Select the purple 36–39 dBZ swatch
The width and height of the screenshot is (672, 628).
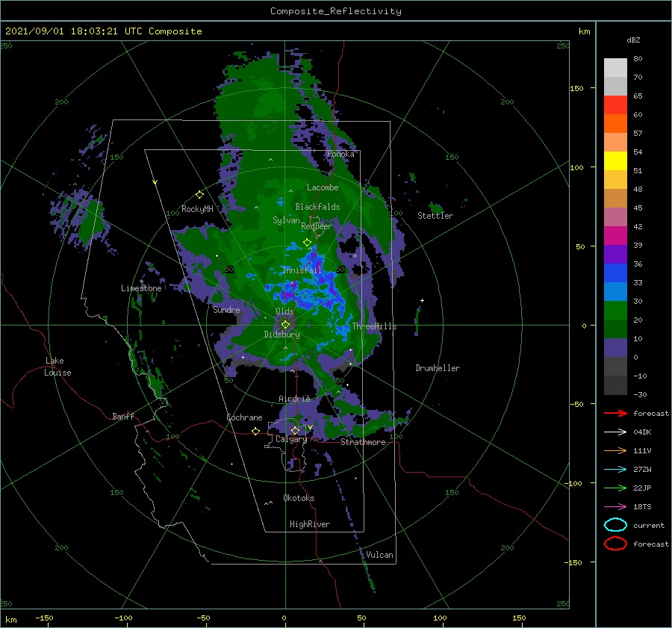(615, 255)
